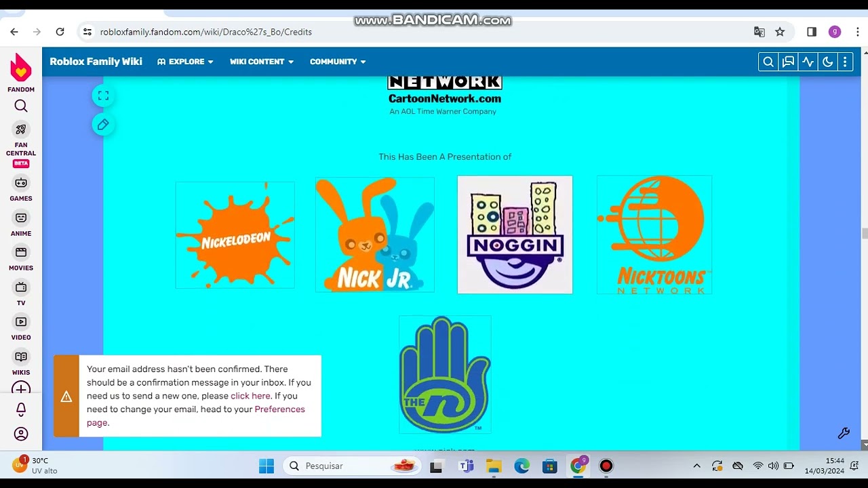Expand the Community dropdown menu
Viewport: 868px width, 488px height.
point(338,62)
